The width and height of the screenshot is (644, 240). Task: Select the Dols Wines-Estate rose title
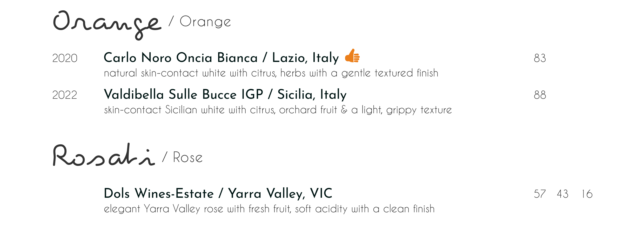click(x=158, y=193)
